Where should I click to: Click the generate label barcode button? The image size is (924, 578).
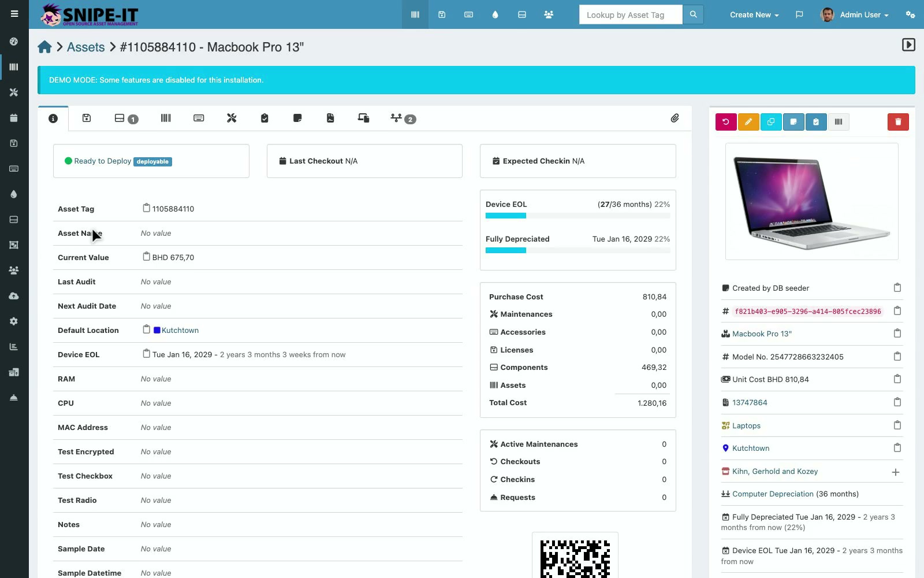point(839,122)
